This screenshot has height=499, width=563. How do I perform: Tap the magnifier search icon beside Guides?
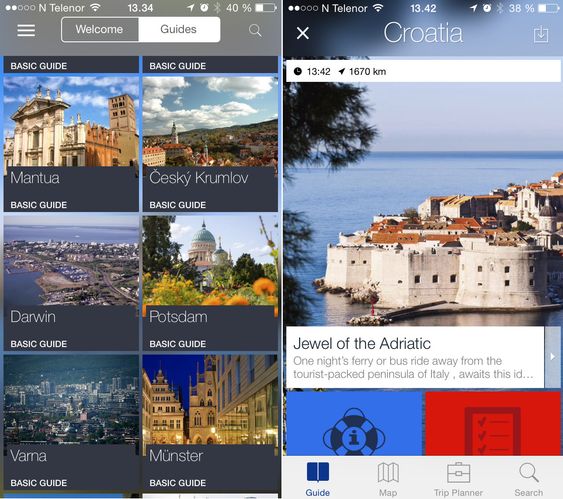(x=255, y=30)
